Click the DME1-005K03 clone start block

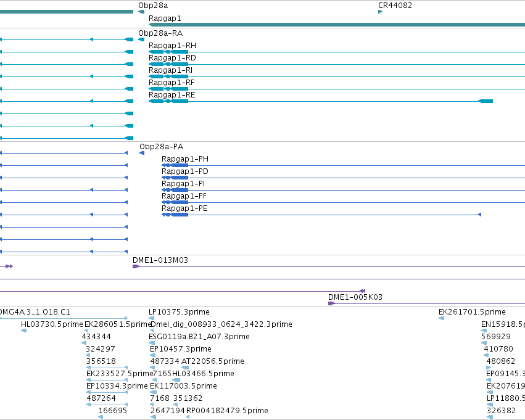click(x=331, y=303)
